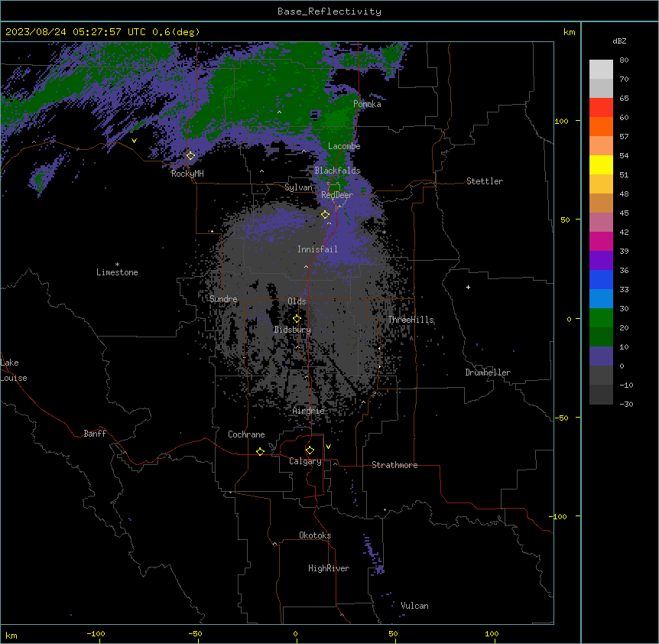Click the HighRiver label
This screenshot has height=644, width=659.
pos(329,568)
